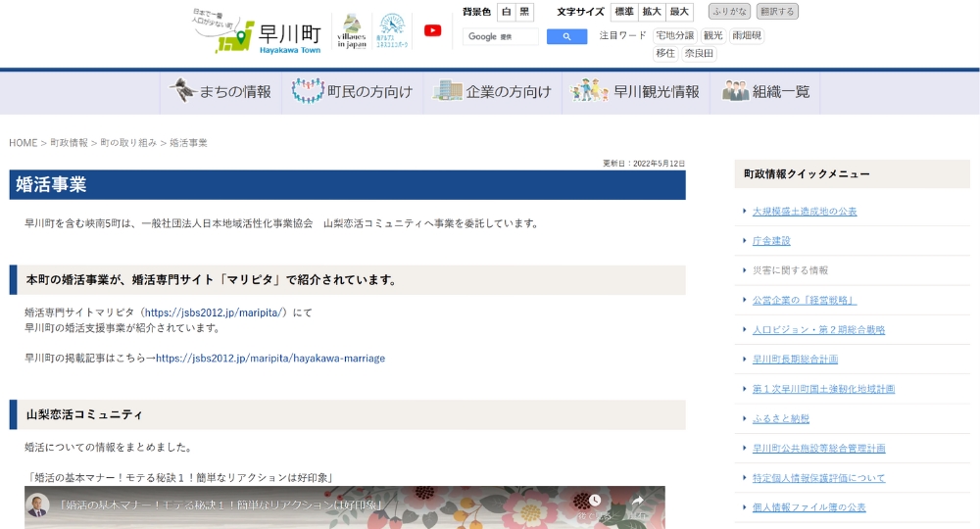Click the building icon beside 企業の方向け

pyautogui.click(x=448, y=91)
